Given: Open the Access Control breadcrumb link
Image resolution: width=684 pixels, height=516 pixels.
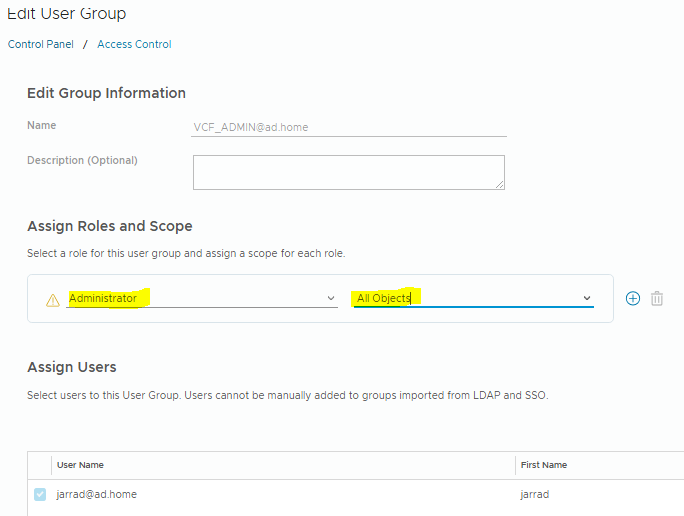Looking at the screenshot, I should click(134, 44).
